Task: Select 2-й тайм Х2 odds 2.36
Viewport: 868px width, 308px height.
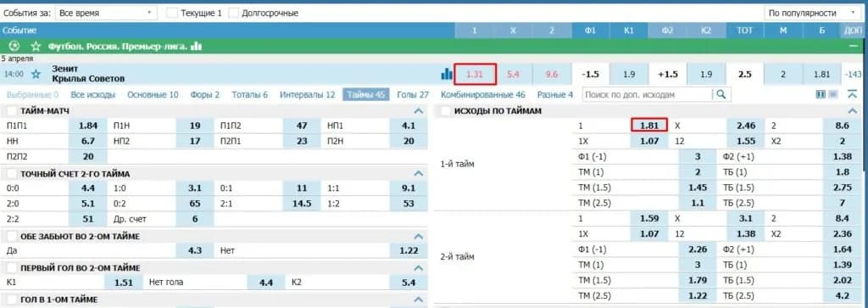Action: point(843,234)
